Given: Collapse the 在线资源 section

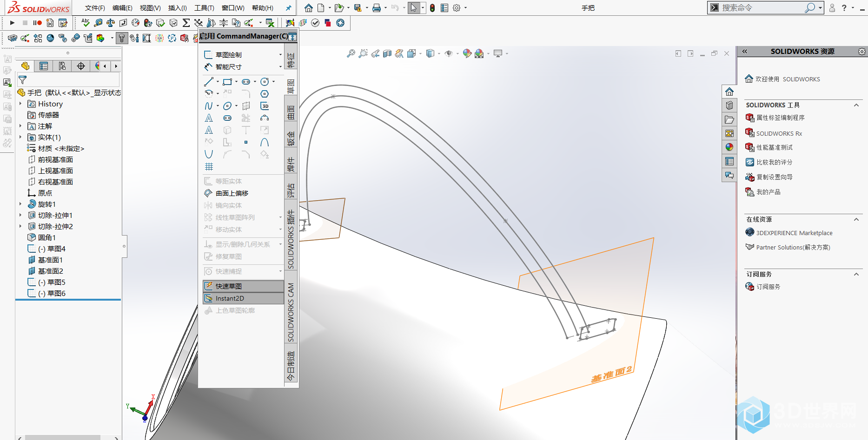Looking at the screenshot, I should tap(856, 219).
